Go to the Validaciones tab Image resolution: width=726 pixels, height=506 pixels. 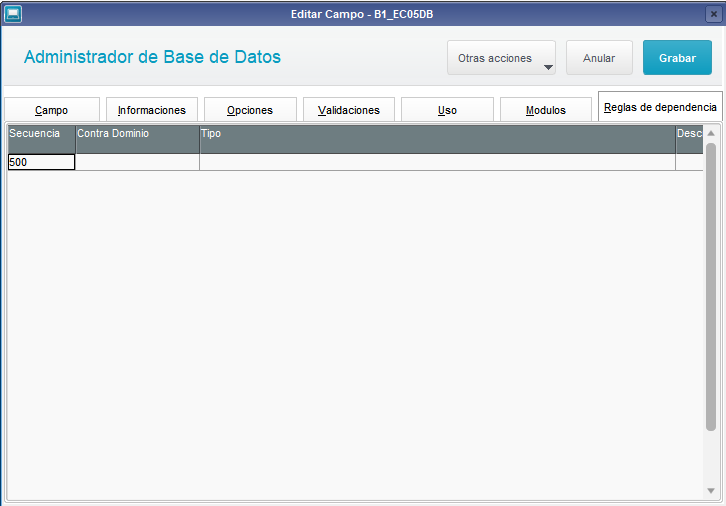coord(349,110)
